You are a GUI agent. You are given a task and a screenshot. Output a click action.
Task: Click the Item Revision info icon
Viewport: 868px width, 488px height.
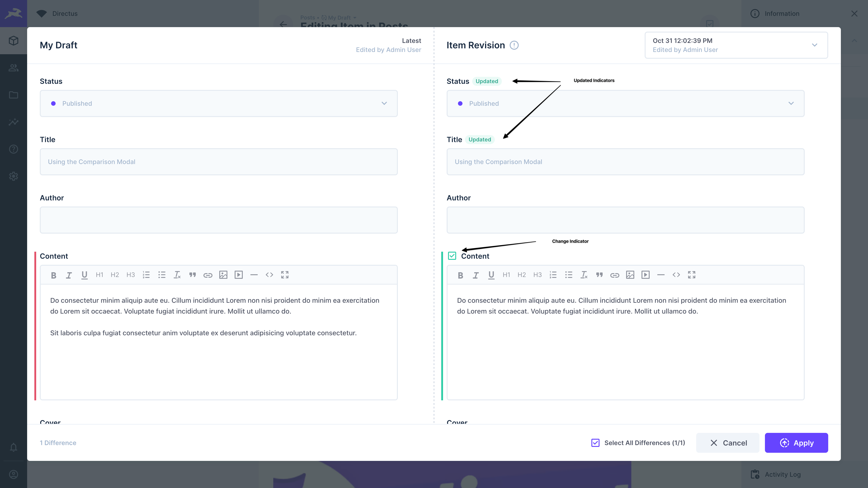(514, 45)
